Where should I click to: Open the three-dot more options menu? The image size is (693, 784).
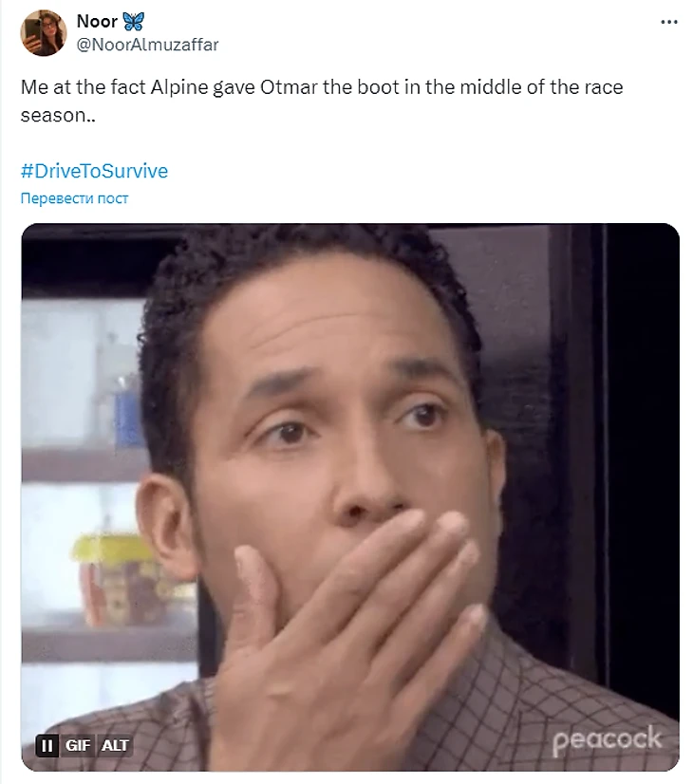coord(669,22)
